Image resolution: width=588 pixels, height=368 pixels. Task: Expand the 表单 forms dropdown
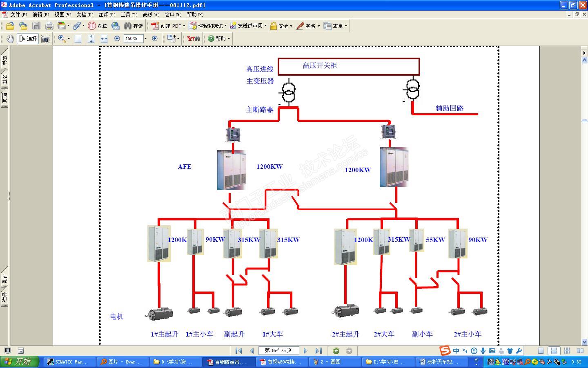coord(346,26)
